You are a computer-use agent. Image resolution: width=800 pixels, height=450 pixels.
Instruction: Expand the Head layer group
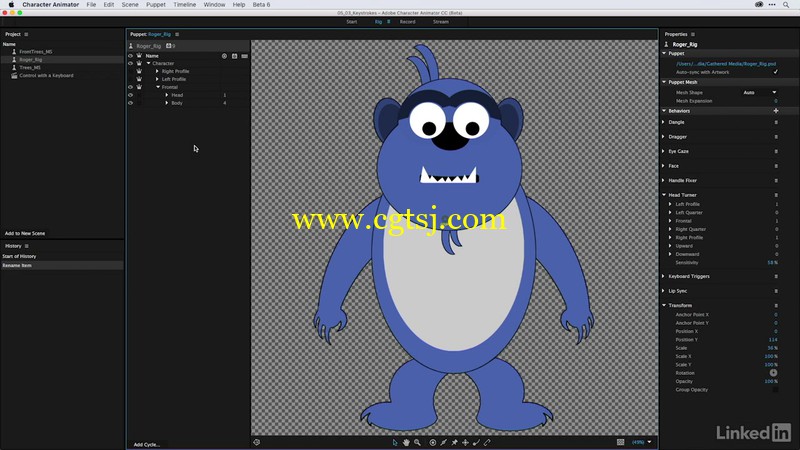point(167,95)
